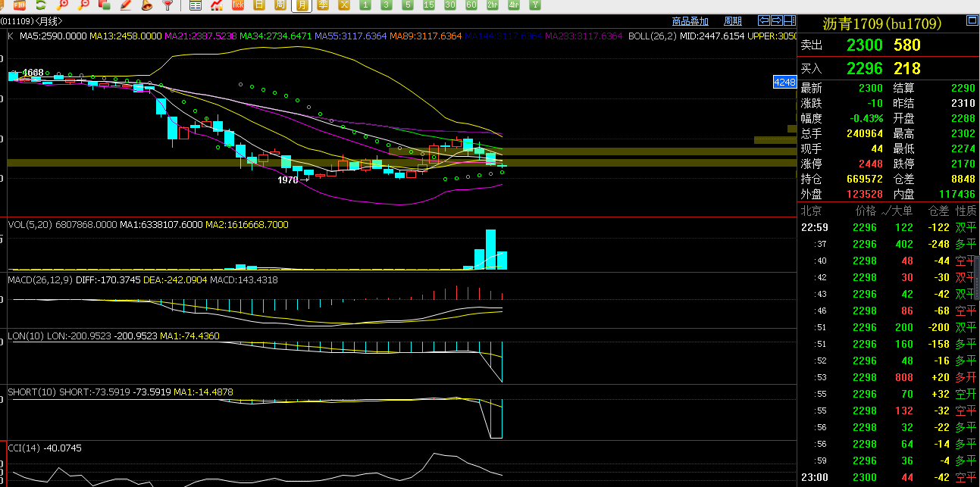Open the 商品叠加 overlay link
Screen dimensions: 980x487
point(690,21)
